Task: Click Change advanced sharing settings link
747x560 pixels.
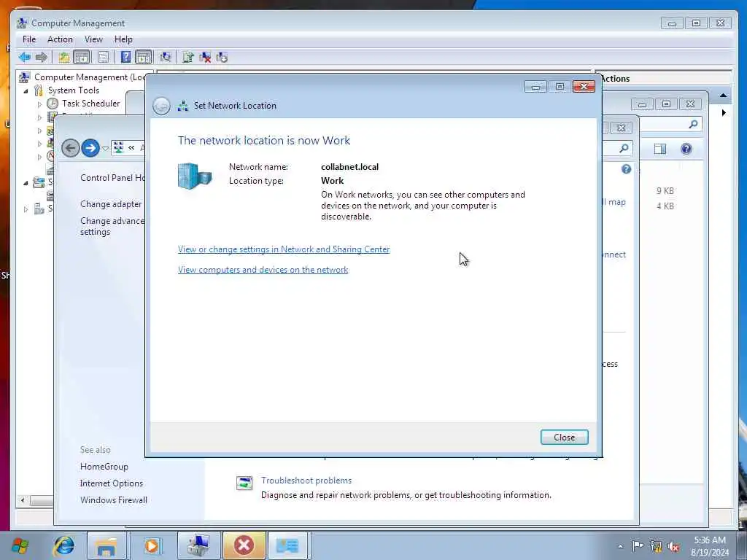Action: [112, 226]
